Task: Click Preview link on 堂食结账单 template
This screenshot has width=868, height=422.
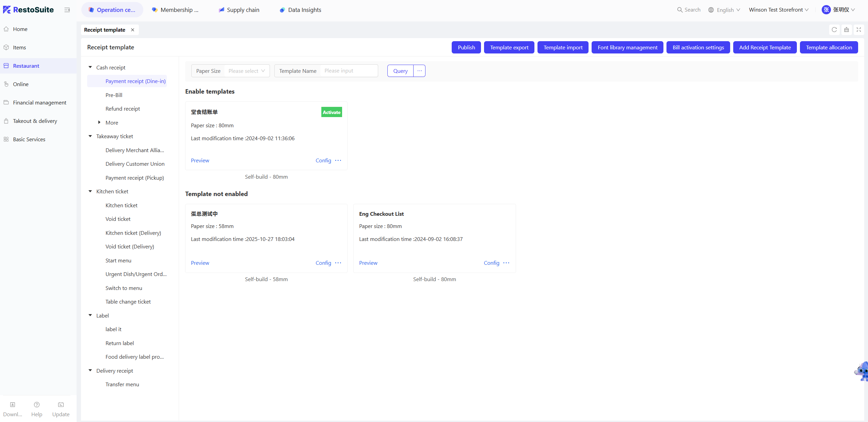Action: click(200, 160)
